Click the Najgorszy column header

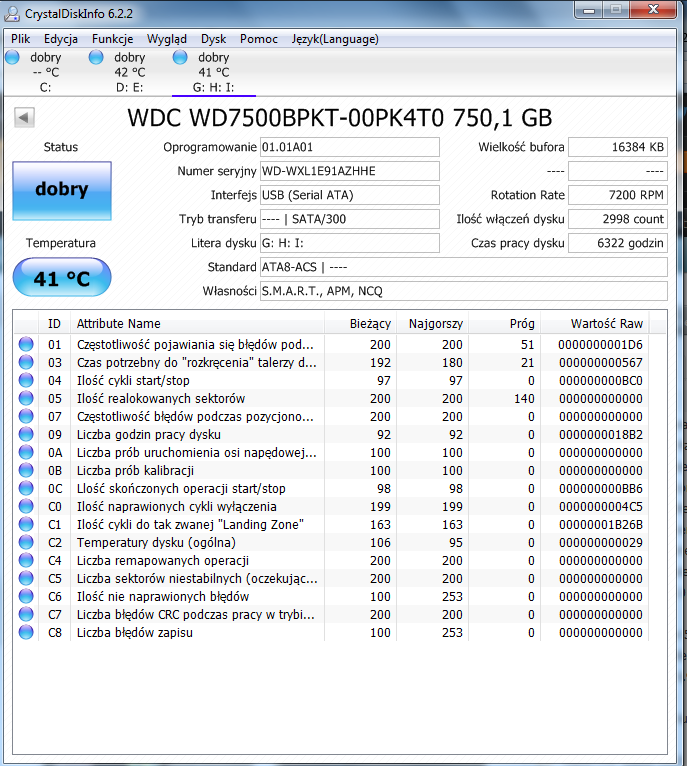pos(432,323)
